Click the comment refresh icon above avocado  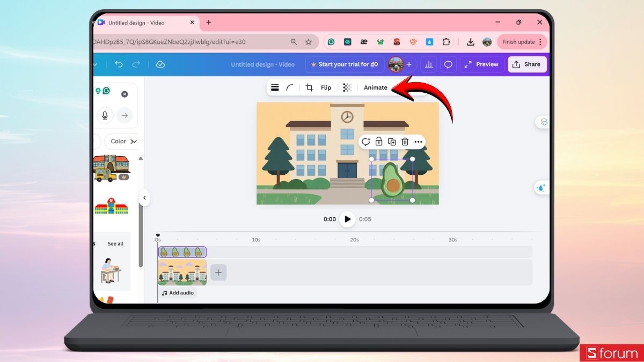365,142
